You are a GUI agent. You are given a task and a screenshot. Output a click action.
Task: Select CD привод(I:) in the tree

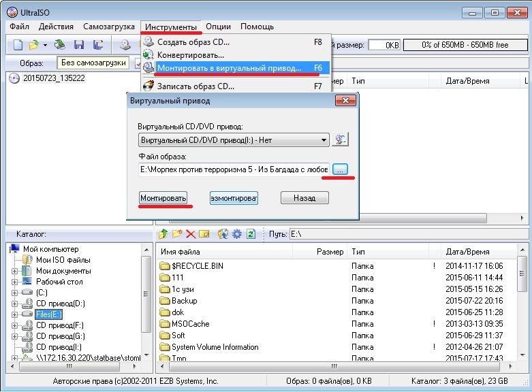tap(59, 347)
